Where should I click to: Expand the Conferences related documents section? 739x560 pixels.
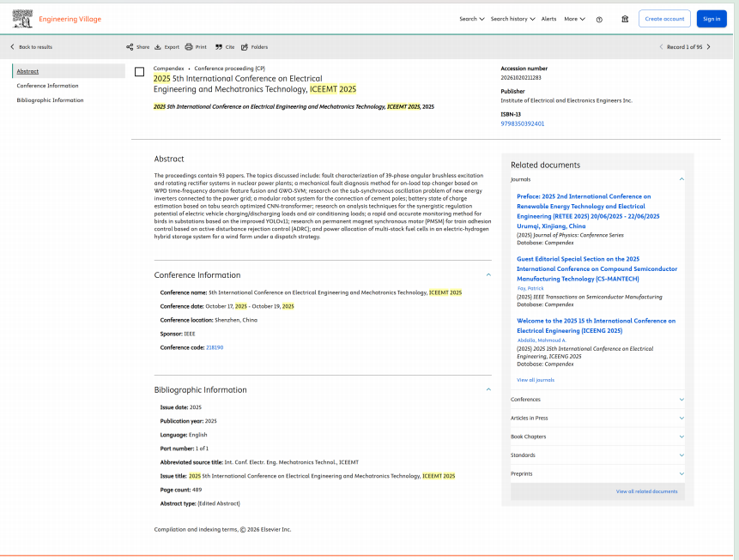pyautogui.click(x=597, y=400)
